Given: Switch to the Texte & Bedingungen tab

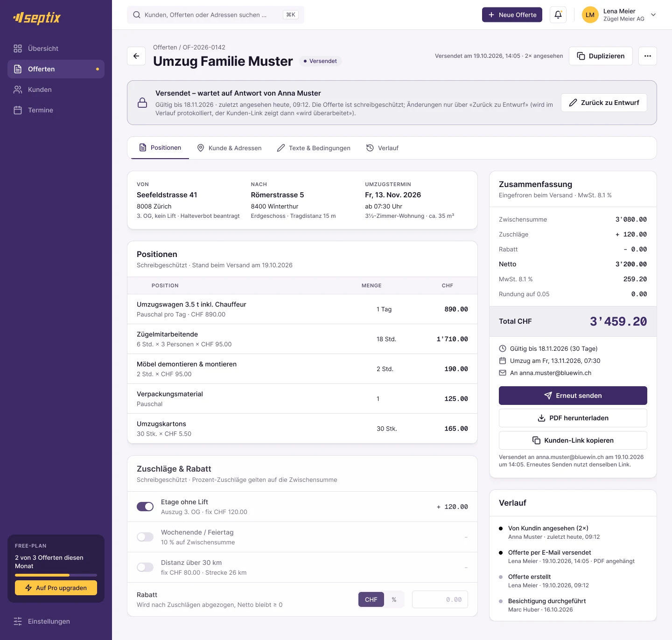Looking at the screenshot, I should point(314,148).
